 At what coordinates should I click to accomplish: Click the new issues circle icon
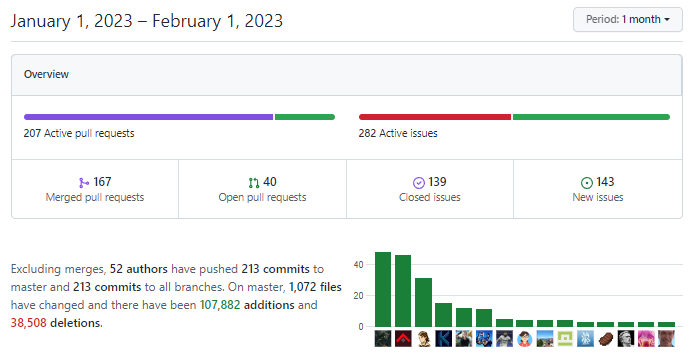(x=587, y=183)
